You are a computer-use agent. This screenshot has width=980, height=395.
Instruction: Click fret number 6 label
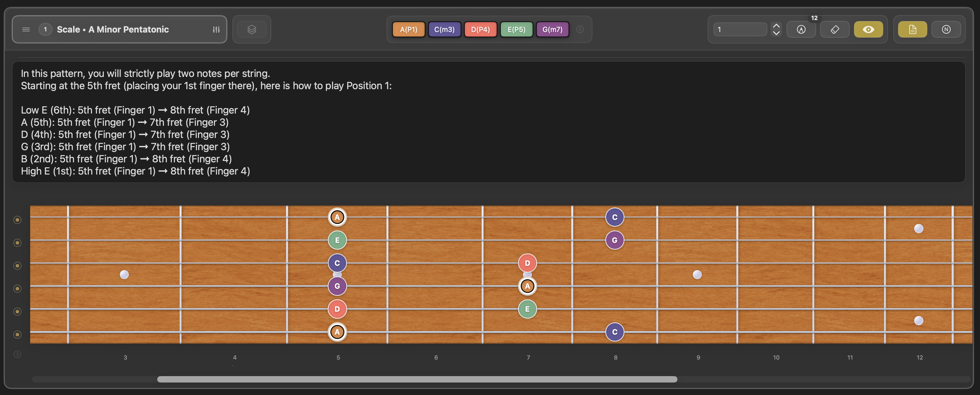coord(436,357)
